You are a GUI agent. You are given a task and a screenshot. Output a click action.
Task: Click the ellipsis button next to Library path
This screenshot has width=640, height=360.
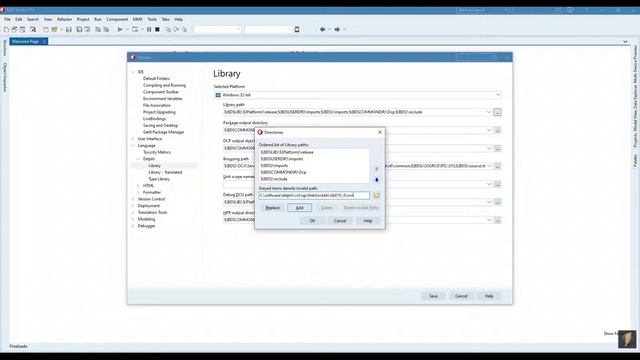click(498, 112)
